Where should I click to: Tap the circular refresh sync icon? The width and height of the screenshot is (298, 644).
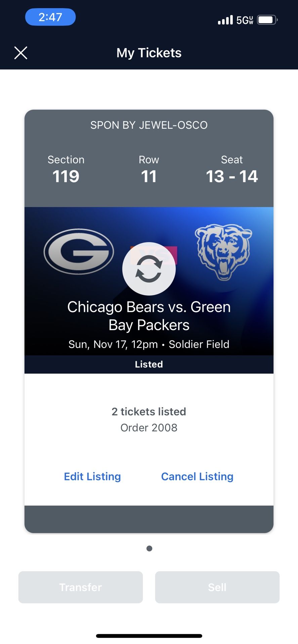(149, 269)
